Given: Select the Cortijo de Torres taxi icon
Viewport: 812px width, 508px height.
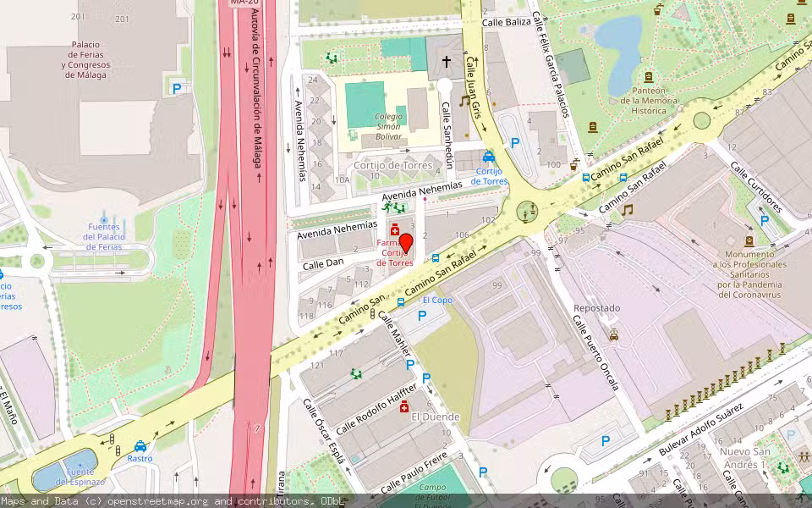Looking at the screenshot, I should click(x=488, y=157).
